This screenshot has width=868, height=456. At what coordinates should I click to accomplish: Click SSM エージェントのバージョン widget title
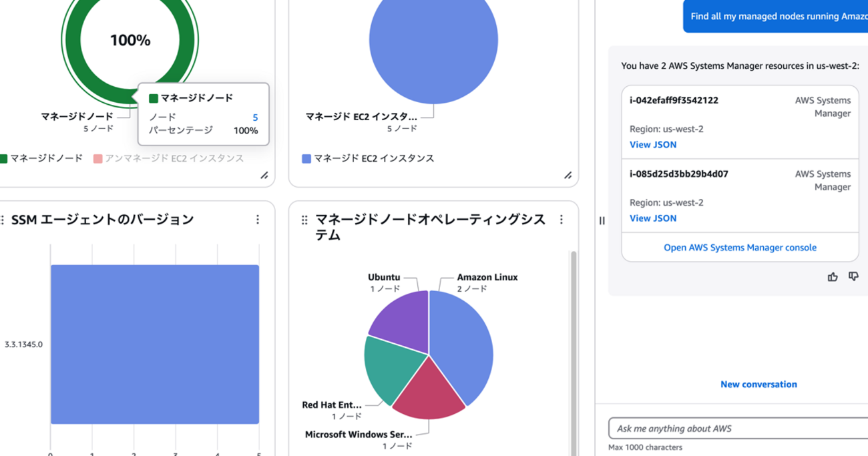pos(102,219)
